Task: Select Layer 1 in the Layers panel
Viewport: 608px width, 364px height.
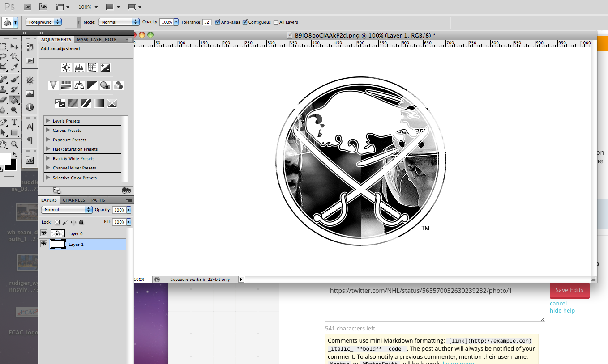Action: click(x=83, y=244)
